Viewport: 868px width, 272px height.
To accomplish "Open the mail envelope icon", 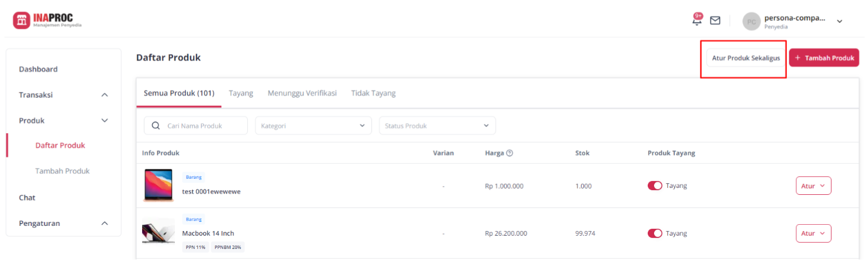I will [715, 21].
